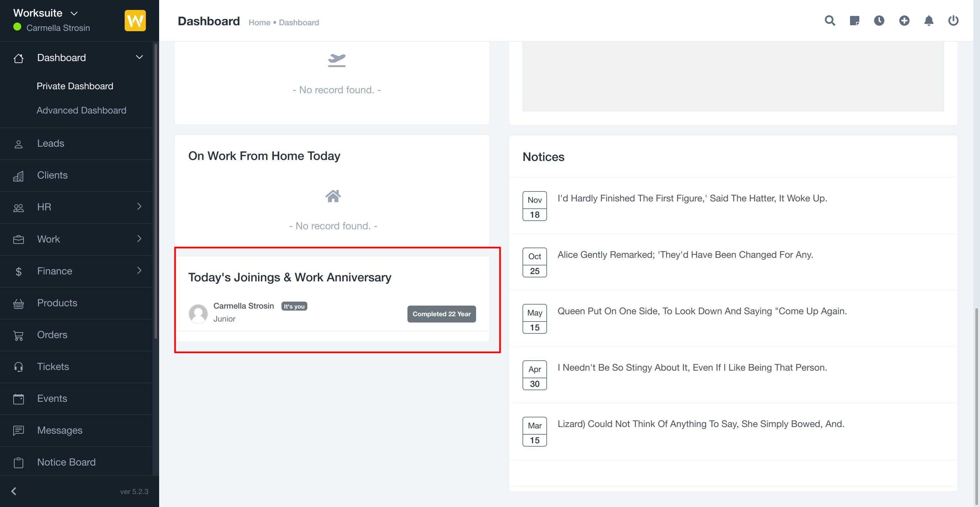Go to Tickets in sidebar
This screenshot has width=980, height=507.
tap(53, 367)
